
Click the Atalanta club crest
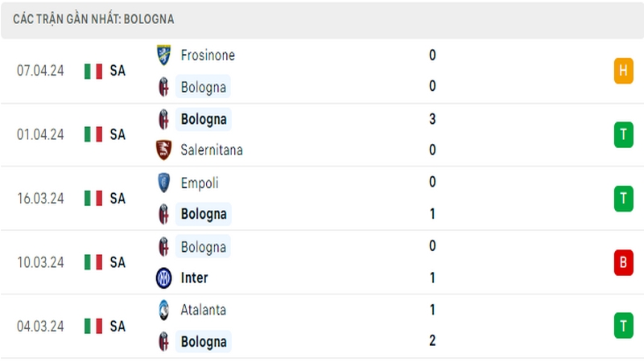163,310
